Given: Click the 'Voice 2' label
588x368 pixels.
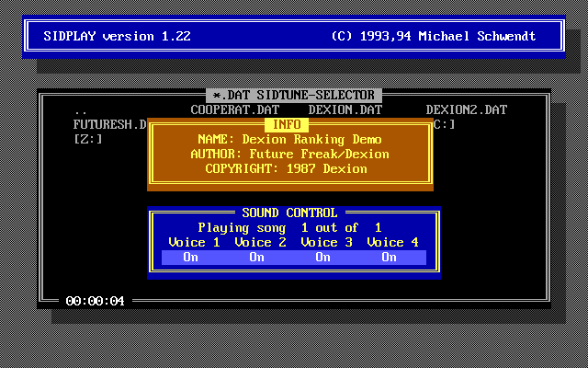Looking at the screenshot, I should (x=261, y=243).
